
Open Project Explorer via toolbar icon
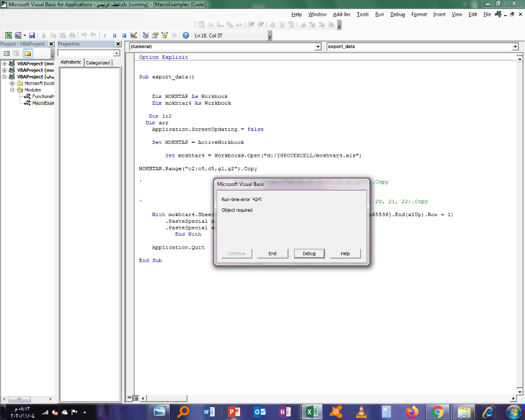145,35
